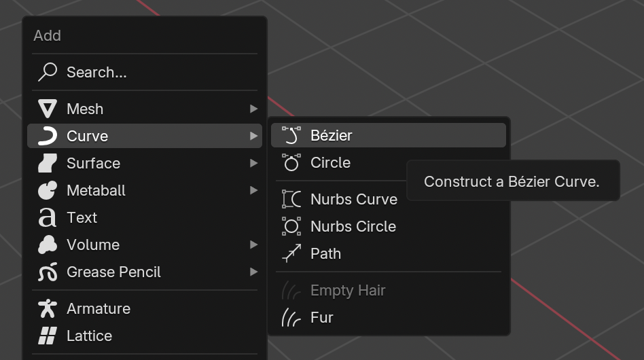The image size is (644, 360).
Task: Click the Text letter icon
Action: [48, 217]
